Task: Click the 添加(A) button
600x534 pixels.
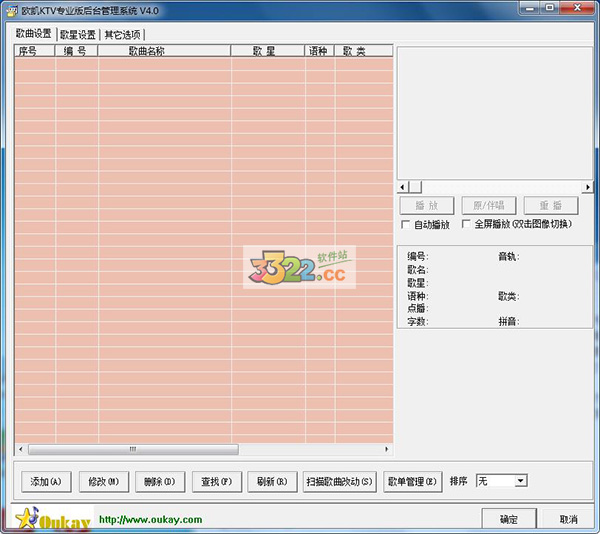Action: click(x=46, y=481)
